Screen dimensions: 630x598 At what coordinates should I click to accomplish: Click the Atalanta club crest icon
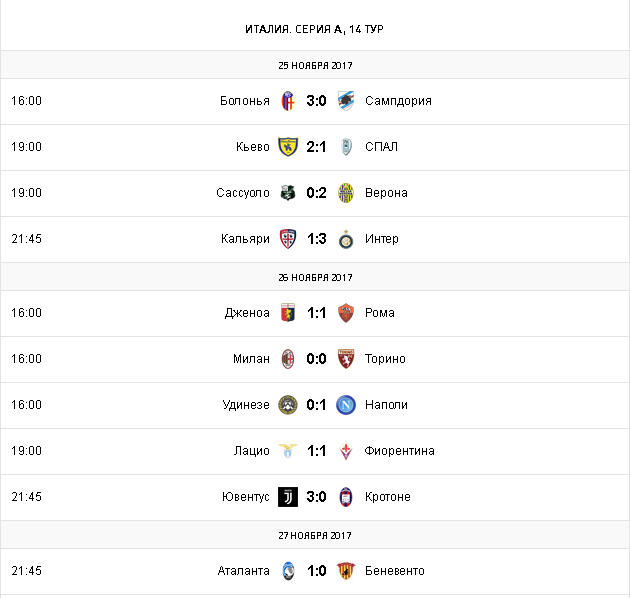point(288,571)
